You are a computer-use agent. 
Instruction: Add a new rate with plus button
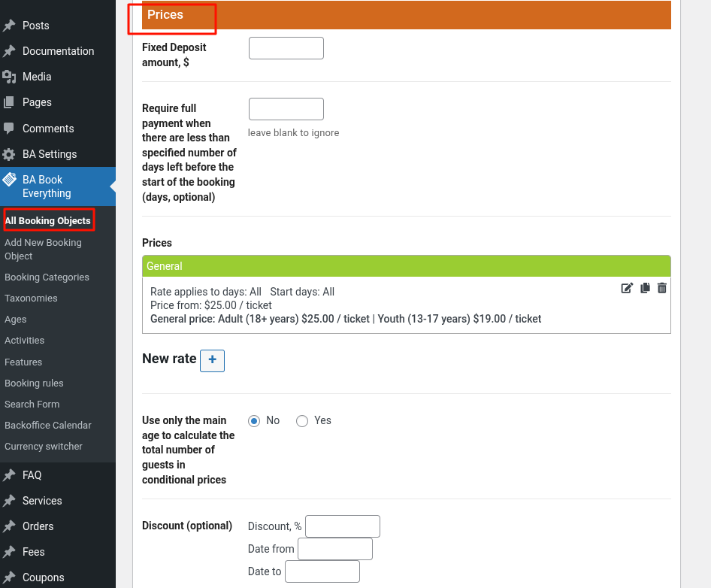[212, 360]
